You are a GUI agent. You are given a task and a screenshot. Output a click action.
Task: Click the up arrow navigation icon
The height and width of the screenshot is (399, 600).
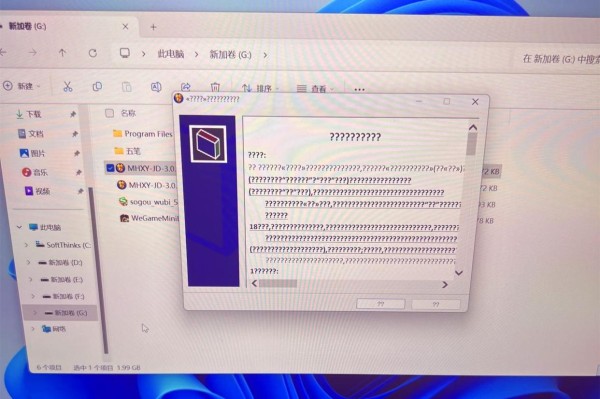62,53
